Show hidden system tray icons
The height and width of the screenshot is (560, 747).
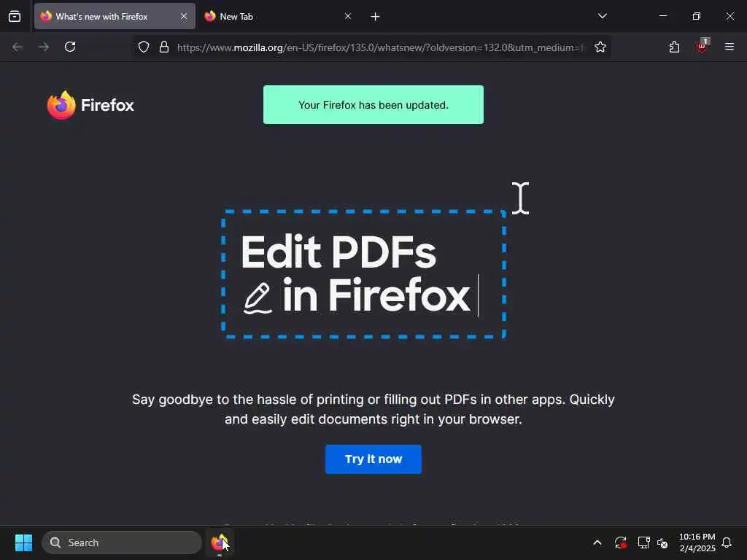pos(597,542)
